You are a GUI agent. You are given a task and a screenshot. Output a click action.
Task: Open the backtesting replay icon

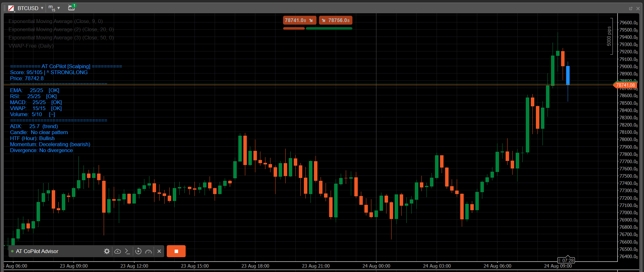coord(138,251)
